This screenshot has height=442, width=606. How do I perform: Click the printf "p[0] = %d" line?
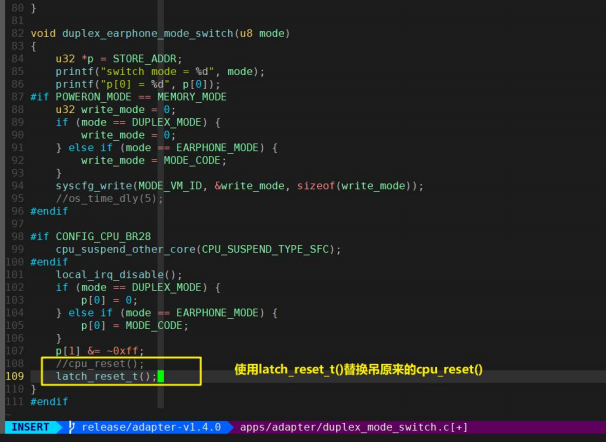[138, 84]
